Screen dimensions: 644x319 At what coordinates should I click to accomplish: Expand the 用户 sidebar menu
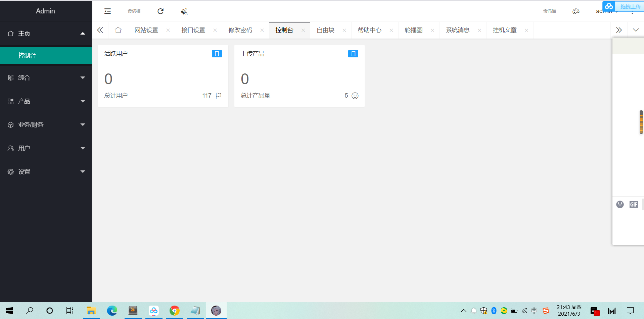46,148
